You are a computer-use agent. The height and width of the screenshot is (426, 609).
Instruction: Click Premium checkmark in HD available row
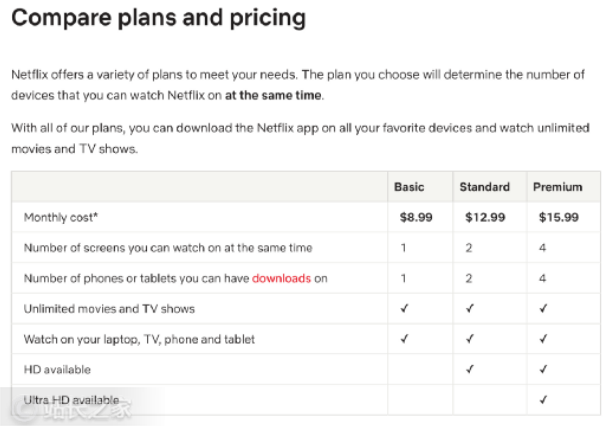543,369
